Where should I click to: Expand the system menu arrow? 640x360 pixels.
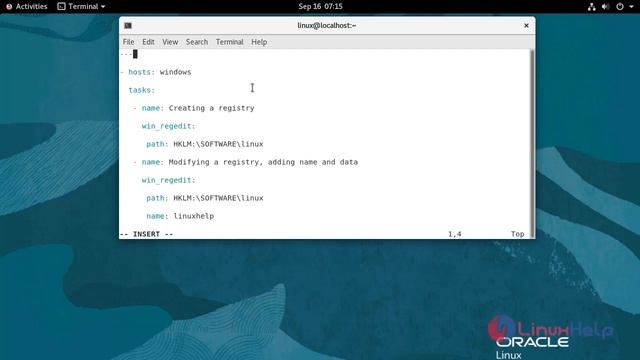coord(631,7)
